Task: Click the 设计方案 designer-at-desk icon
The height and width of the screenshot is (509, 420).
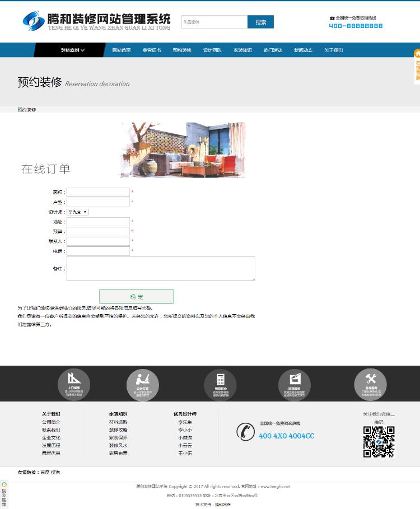Action: click(x=142, y=379)
